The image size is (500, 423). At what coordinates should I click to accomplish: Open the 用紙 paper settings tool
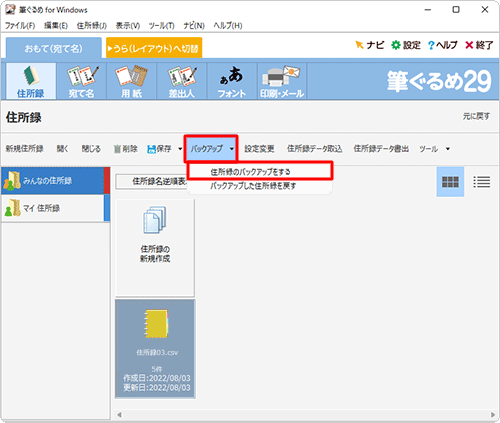pyautogui.click(x=132, y=81)
